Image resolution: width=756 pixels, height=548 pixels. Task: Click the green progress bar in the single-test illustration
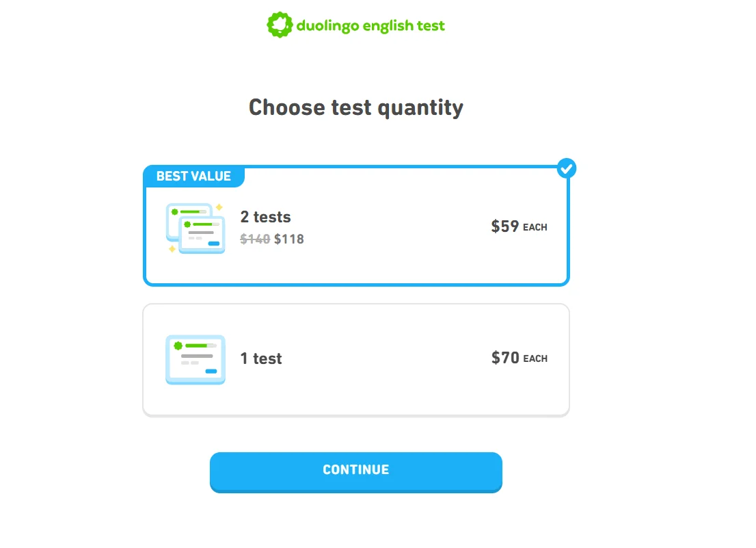point(198,345)
